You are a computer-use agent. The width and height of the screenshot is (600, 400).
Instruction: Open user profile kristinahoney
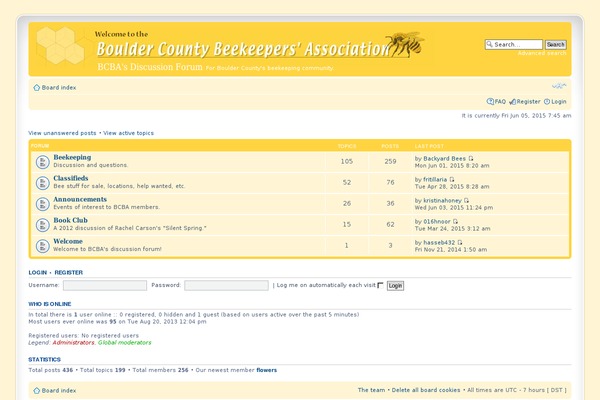click(x=442, y=201)
